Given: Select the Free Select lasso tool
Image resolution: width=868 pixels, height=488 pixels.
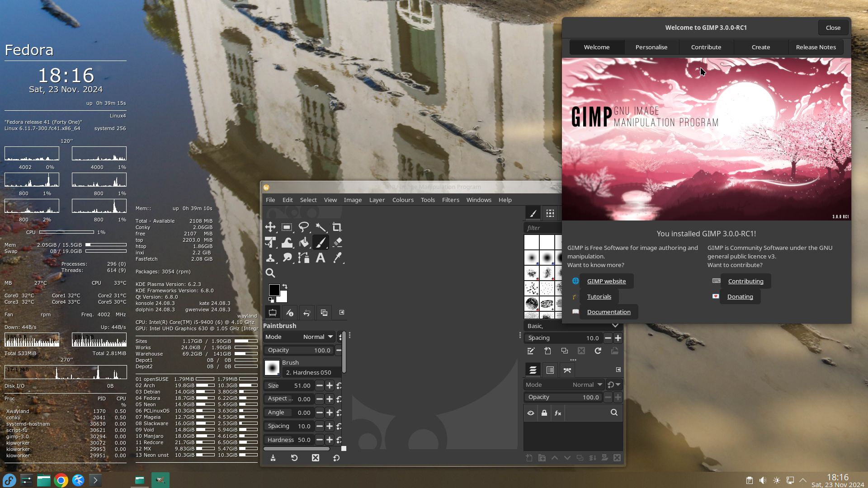Looking at the screenshot, I should pyautogui.click(x=304, y=227).
